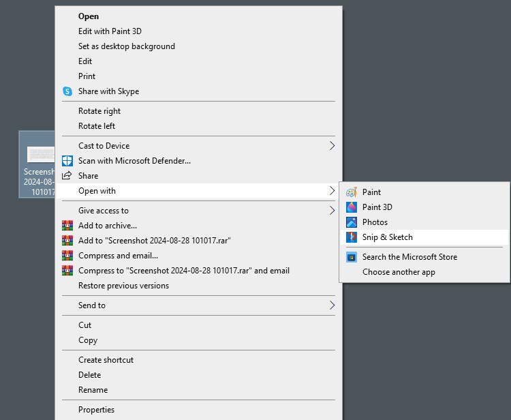Click WinRAR icon beside Add to "Screenshot 2024-08-28 101017.rar"
Screen dimensions: 511x420
(67, 240)
